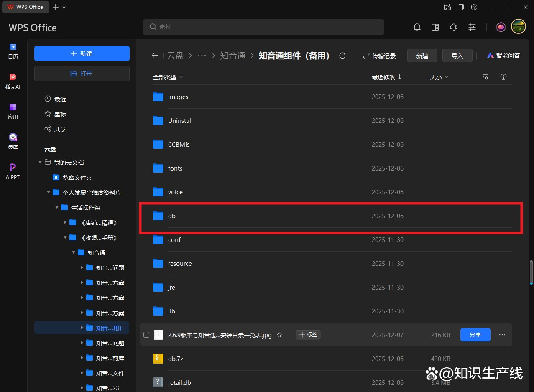Collapse the 我的云文档 tree node

coord(40,163)
